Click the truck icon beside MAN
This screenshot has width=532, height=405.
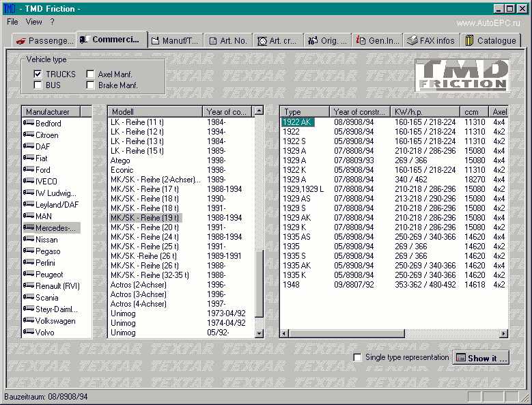click(29, 215)
